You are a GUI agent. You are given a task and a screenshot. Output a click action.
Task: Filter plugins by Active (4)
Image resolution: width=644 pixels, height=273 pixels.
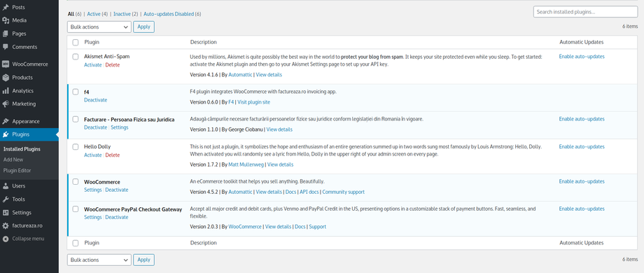(97, 14)
